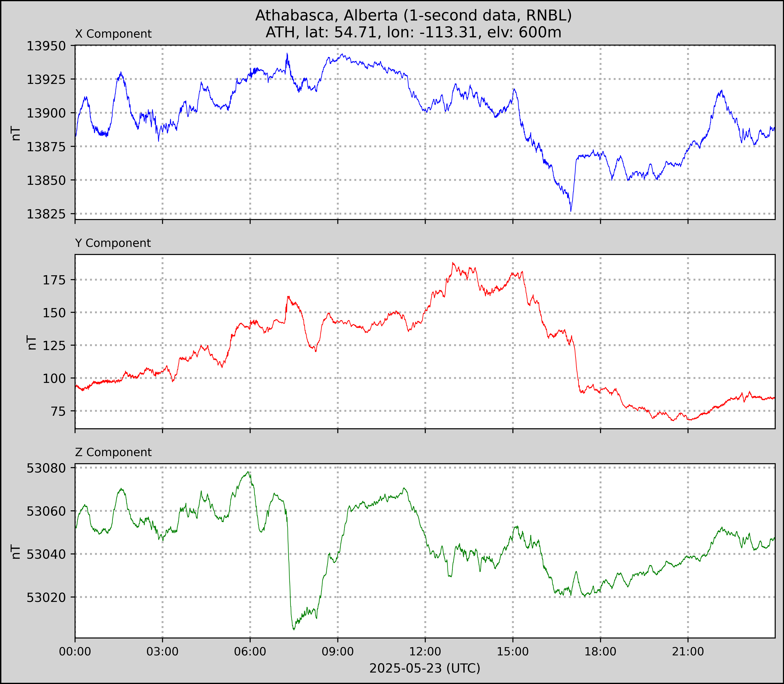This screenshot has width=784, height=684.
Task: Click the blue X trace minimum near 17:00
Action: click(x=571, y=211)
